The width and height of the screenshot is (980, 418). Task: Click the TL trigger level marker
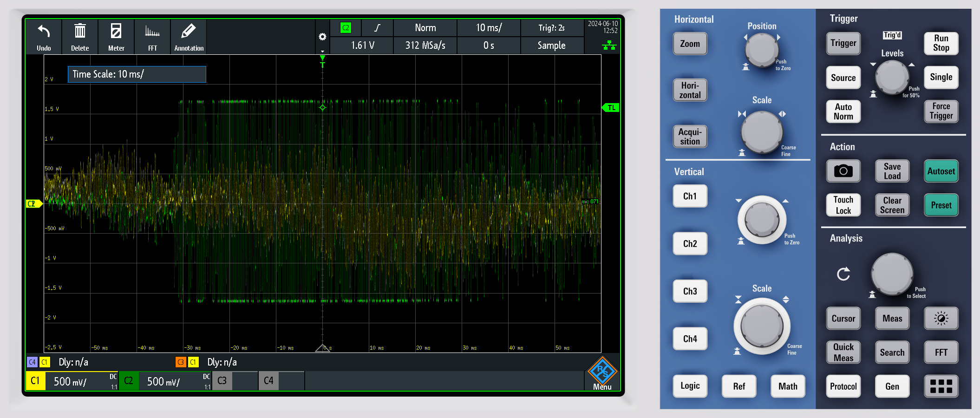pos(611,108)
